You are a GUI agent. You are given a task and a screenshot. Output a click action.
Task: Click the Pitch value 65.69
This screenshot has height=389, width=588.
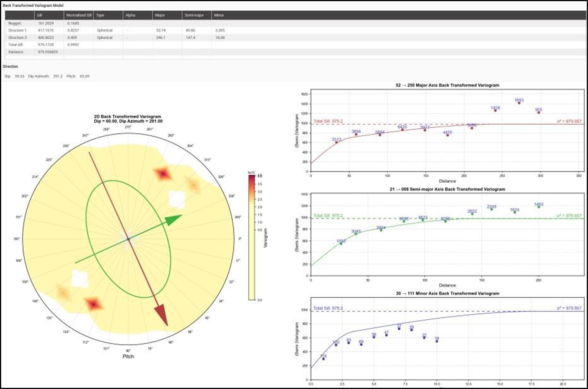[85, 76]
